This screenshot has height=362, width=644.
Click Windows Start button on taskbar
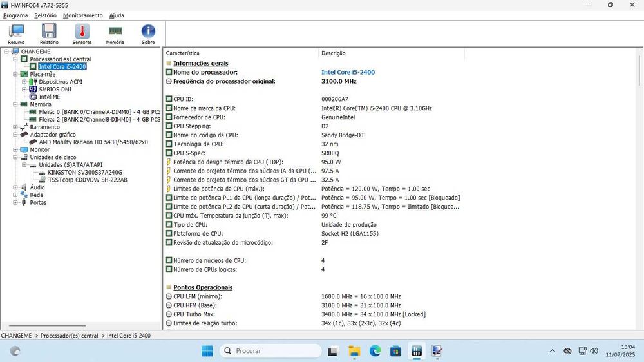click(207, 351)
